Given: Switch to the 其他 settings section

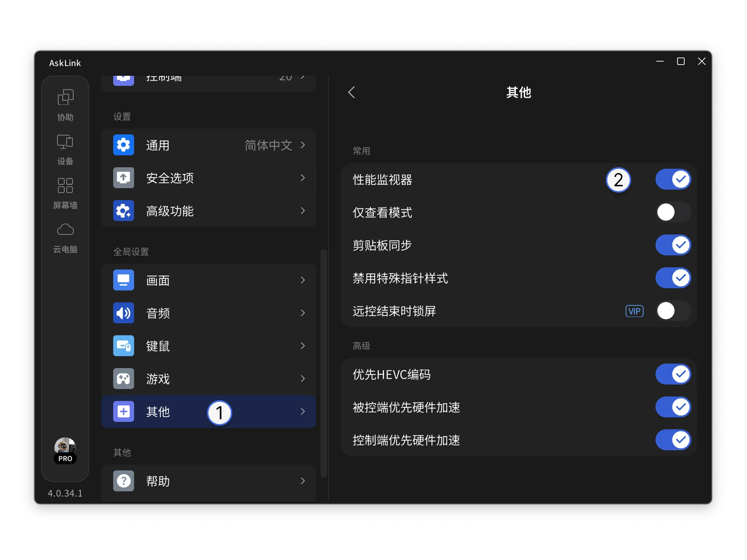Looking at the screenshot, I should tap(208, 412).
